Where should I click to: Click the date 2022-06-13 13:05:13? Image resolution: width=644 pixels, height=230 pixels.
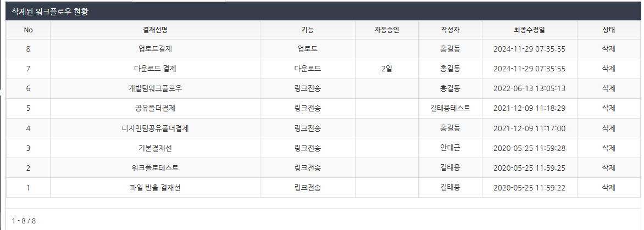pos(529,88)
